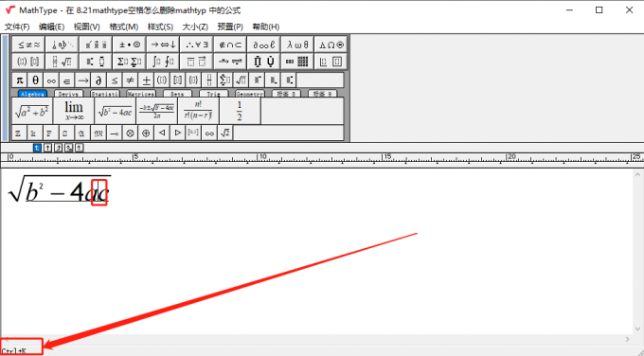The width and height of the screenshot is (644, 356).
Task: Insert square root template from small bar
Action: tap(241, 80)
